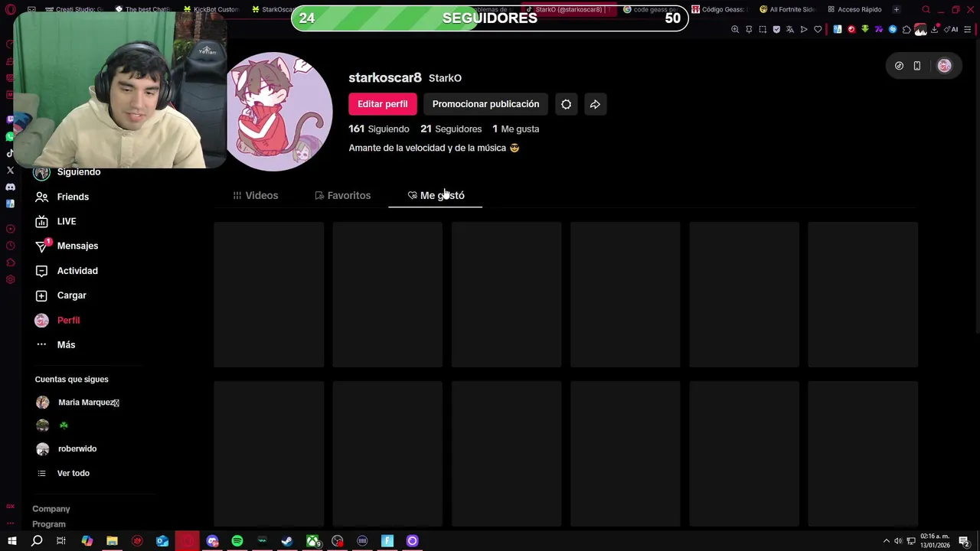Click the translate page toolbar icon
This screenshot has width=980, height=551.
coord(790,29)
